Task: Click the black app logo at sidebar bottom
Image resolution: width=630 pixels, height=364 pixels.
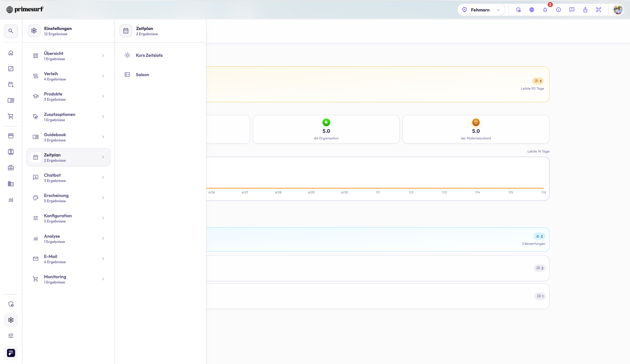Action: [x=11, y=353]
